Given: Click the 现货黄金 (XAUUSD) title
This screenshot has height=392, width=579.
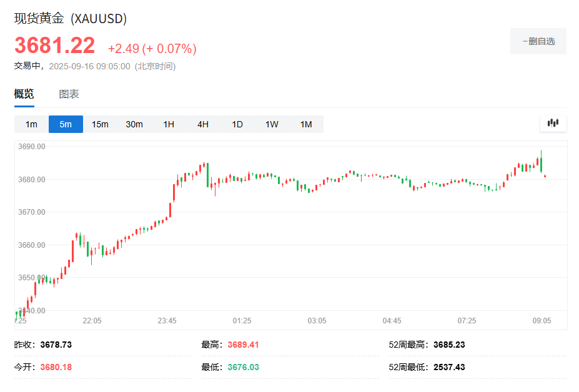Looking at the screenshot, I should click(69, 19).
